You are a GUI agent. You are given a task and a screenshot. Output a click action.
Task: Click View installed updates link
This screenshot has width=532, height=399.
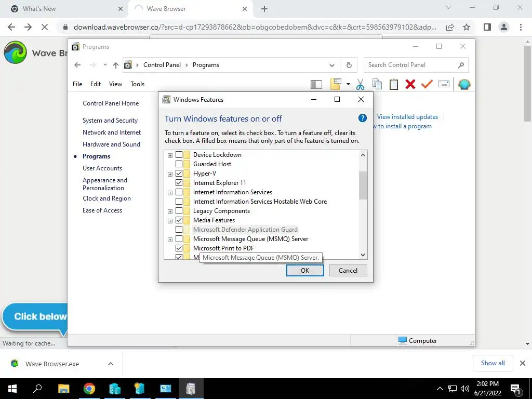(x=407, y=117)
